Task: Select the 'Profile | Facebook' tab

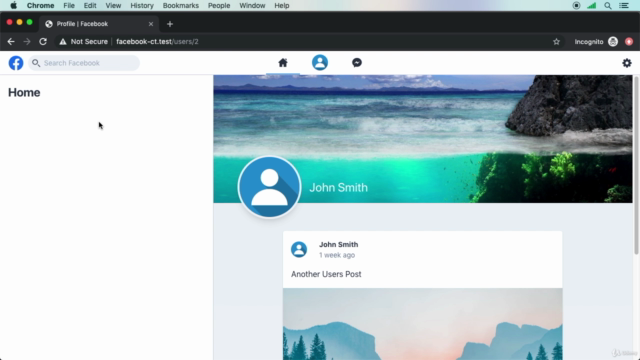Action: click(x=98, y=24)
